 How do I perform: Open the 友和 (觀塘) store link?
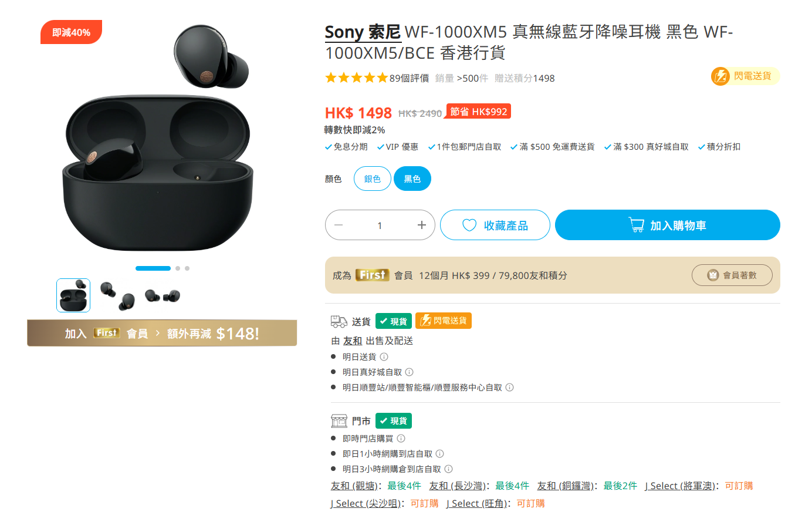353,486
